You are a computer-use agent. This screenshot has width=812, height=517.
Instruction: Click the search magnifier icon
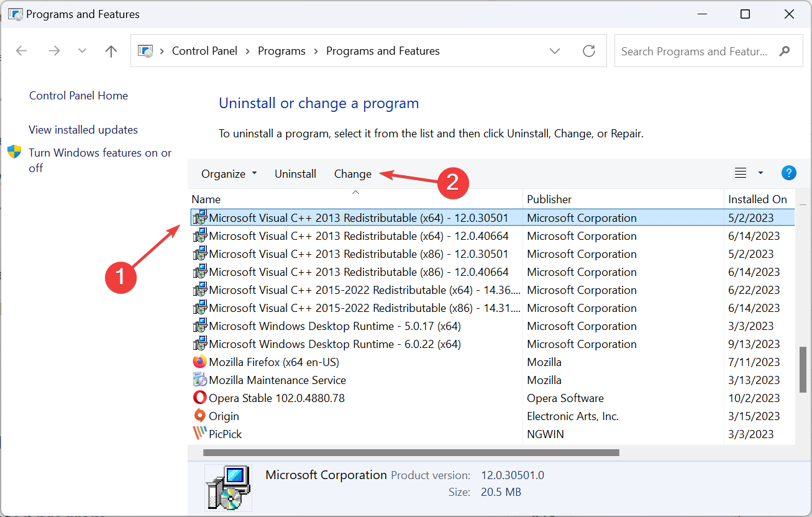point(785,51)
